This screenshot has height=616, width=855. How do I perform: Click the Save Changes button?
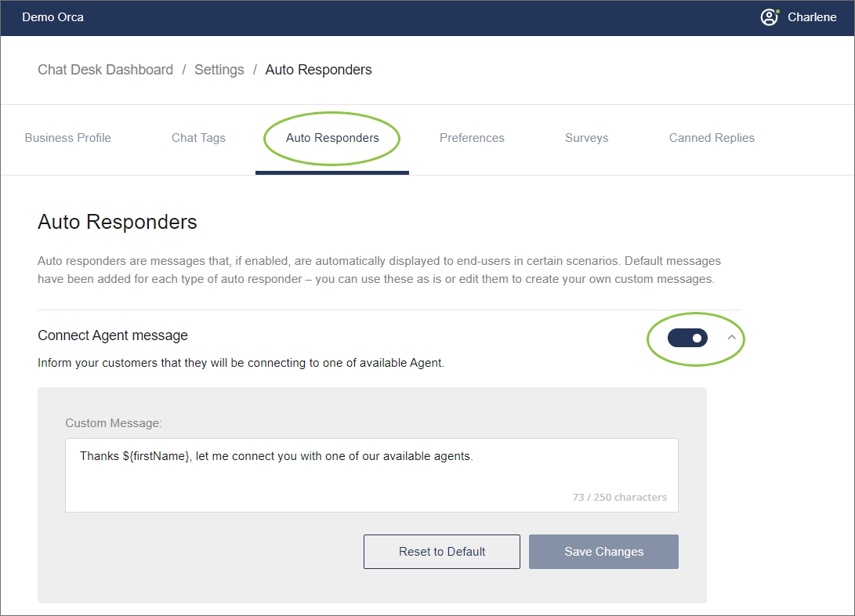[603, 552]
